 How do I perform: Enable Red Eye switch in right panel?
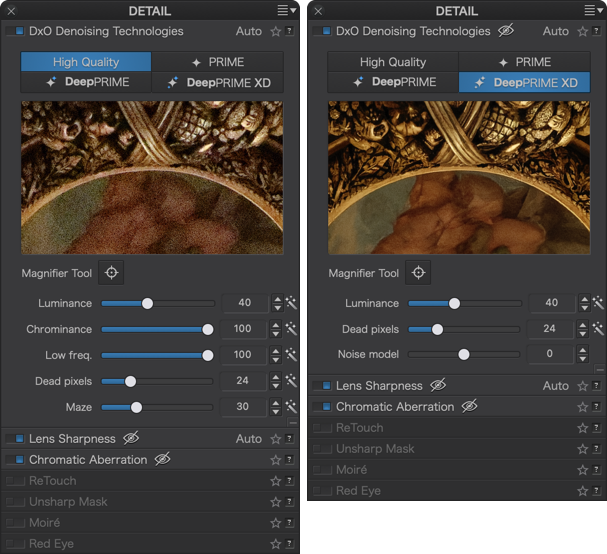click(x=322, y=491)
